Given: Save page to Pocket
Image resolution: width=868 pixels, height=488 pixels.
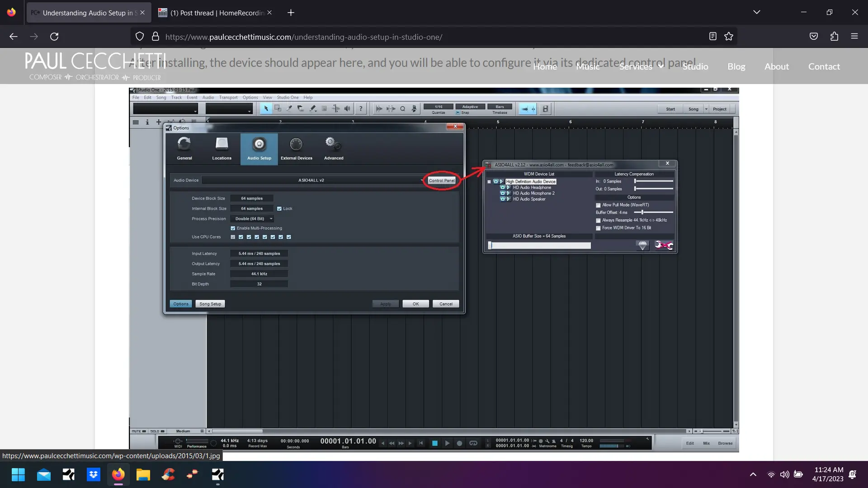Looking at the screenshot, I should [x=813, y=37].
